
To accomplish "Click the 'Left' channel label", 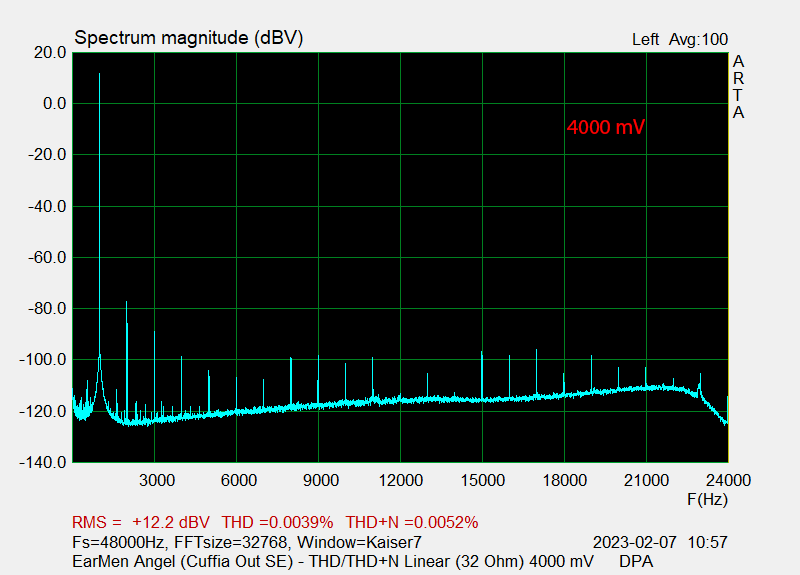I will (645, 40).
